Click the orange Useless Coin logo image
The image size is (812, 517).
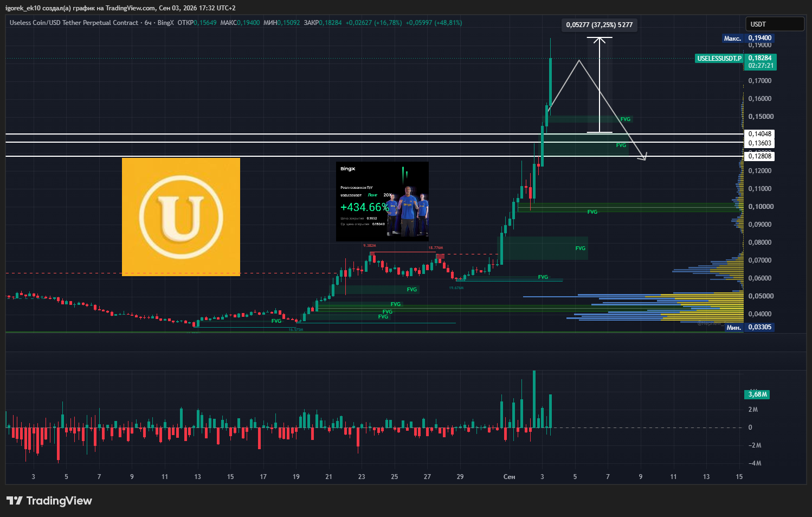[181, 217]
